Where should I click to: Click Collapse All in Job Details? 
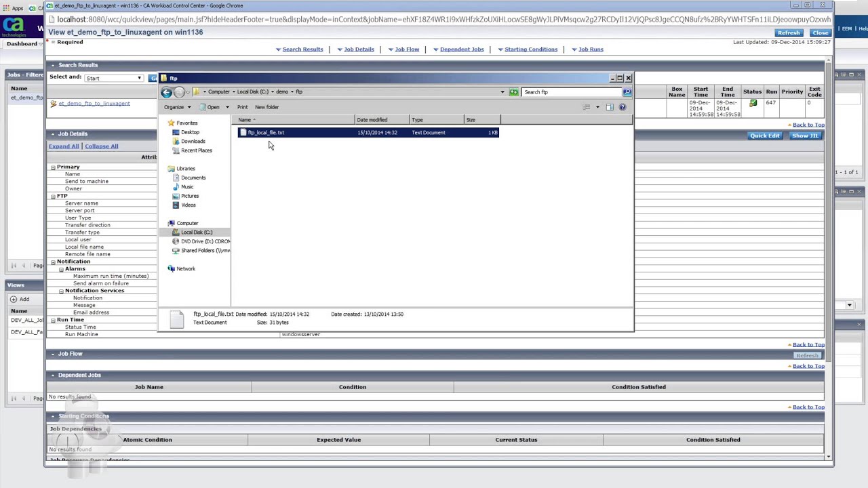tap(101, 146)
